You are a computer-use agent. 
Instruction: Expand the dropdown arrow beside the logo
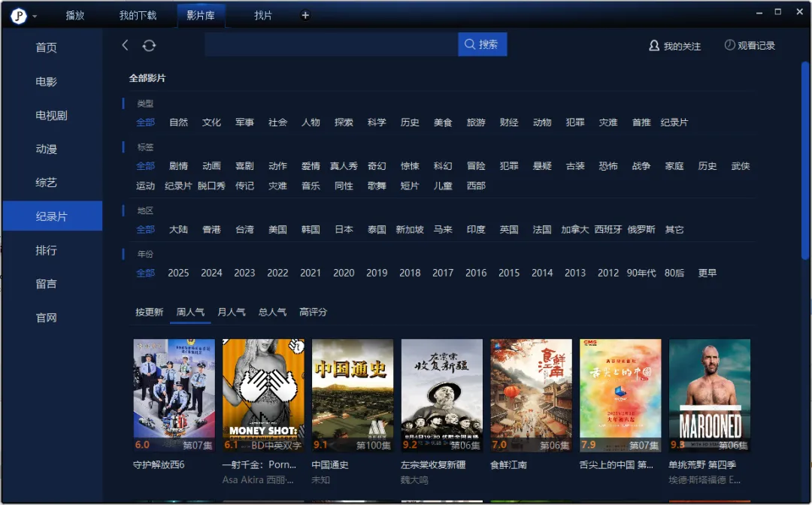pyautogui.click(x=35, y=17)
